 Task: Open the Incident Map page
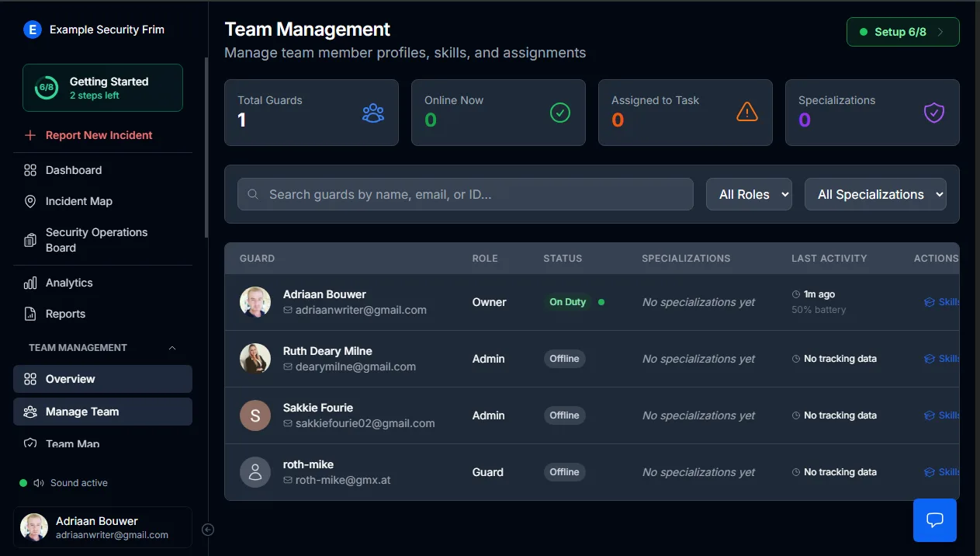78,201
